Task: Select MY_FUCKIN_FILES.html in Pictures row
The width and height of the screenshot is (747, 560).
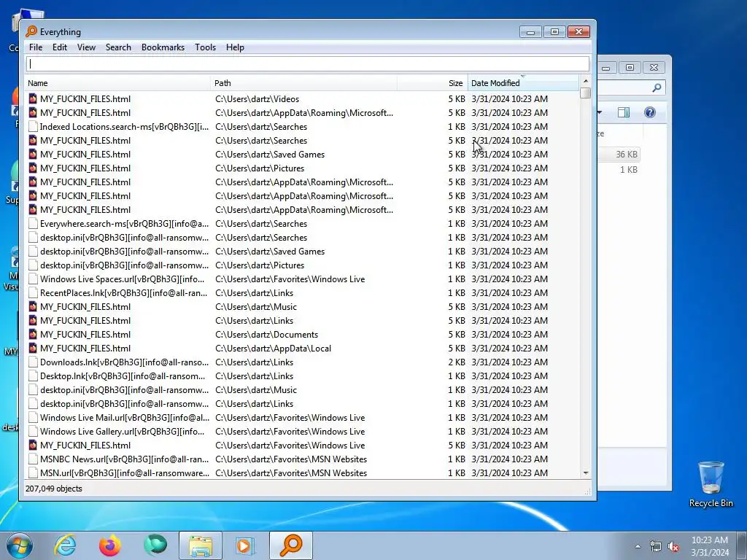Action: click(x=85, y=168)
